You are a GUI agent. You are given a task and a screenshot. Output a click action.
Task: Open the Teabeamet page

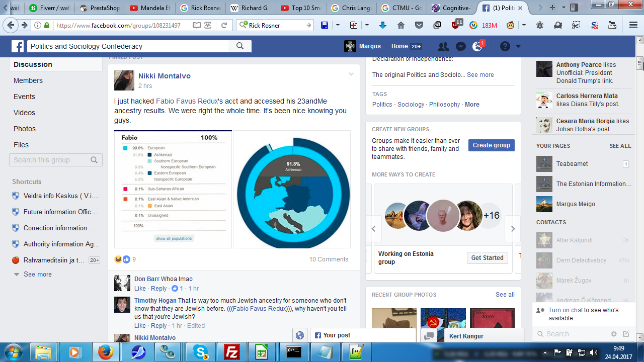[x=572, y=164]
